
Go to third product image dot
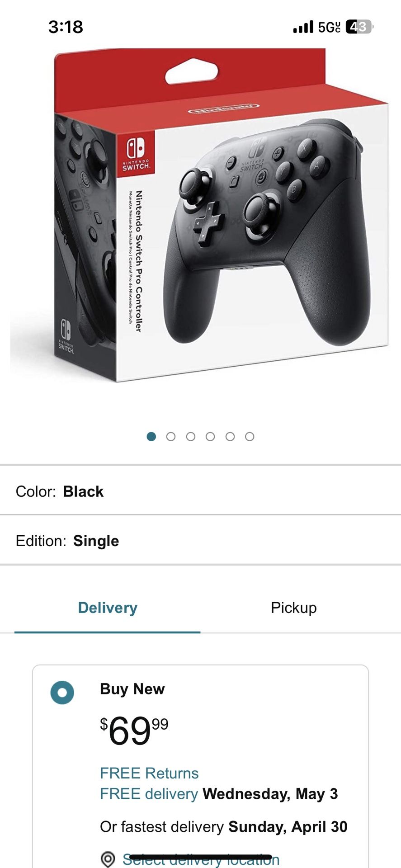tap(191, 436)
